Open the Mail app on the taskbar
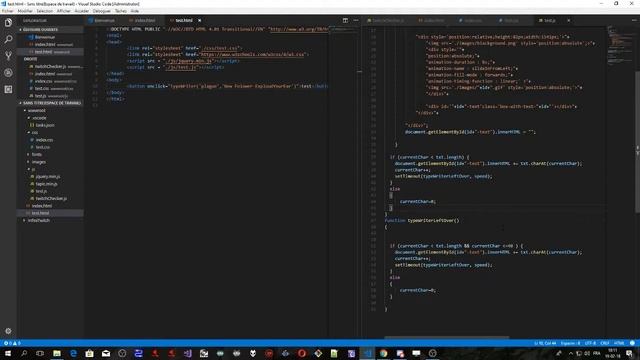The height and width of the screenshot is (360, 640). (x=106, y=353)
